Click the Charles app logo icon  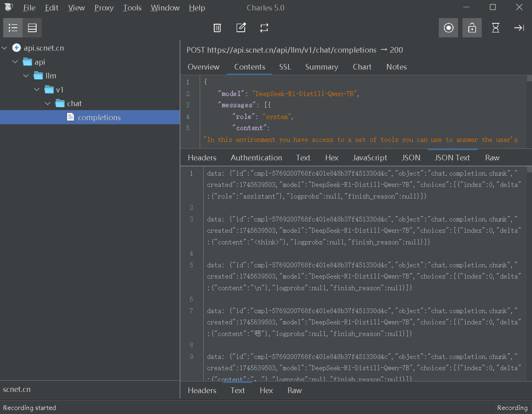[x=8, y=7]
